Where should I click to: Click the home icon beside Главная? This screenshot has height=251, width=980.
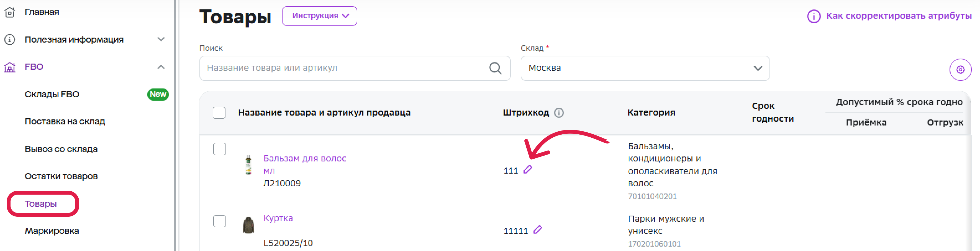(x=9, y=12)
